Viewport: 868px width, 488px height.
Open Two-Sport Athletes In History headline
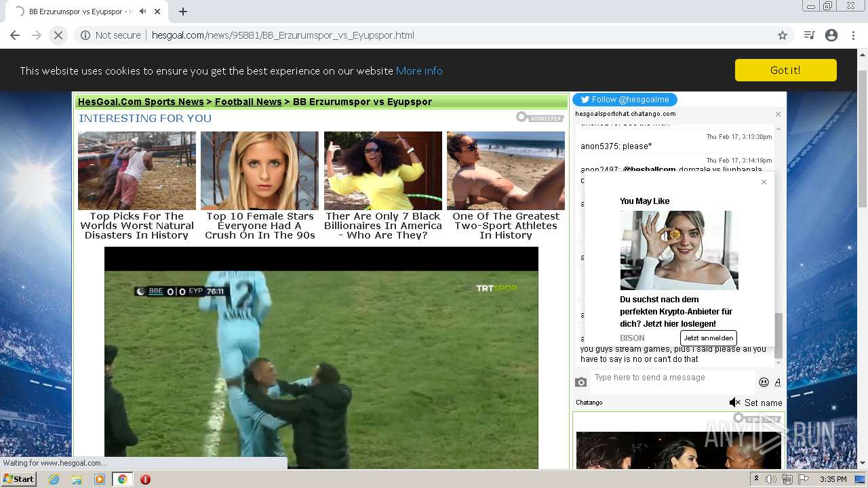506,226
